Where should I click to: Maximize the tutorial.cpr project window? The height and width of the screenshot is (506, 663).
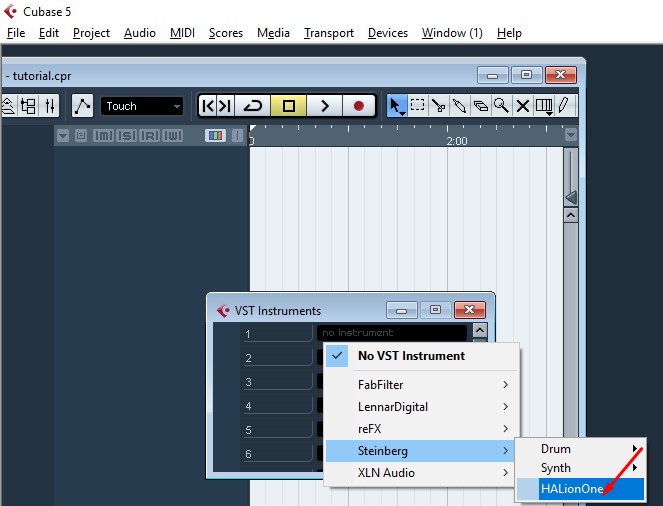(x=526, y=75)
